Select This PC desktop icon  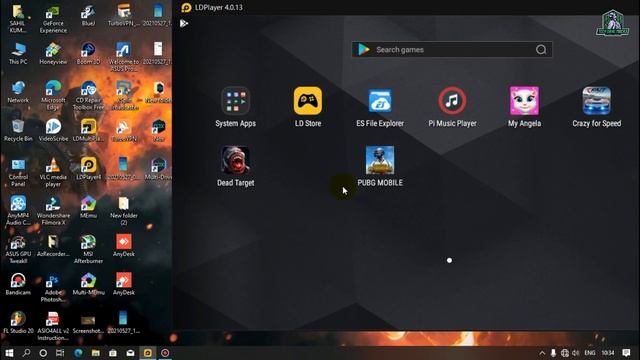click(x=18, y=54)
